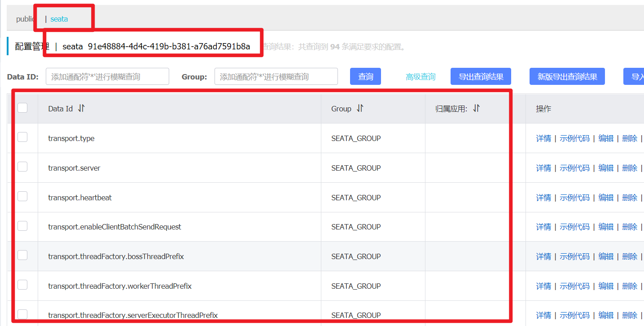Click 编辑 for transport.heartbeat
Viewport: 644px width, 326px height.
coord(606,198)
